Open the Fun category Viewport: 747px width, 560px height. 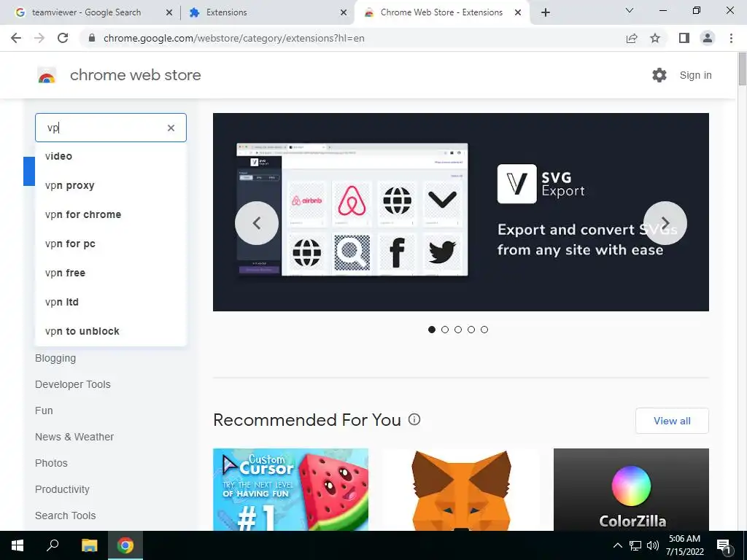(44, 411)
